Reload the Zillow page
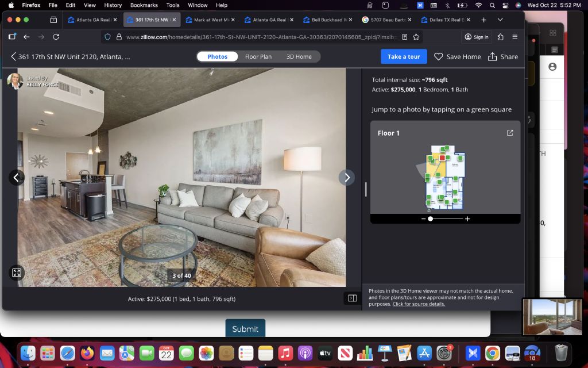 (56, 37)
